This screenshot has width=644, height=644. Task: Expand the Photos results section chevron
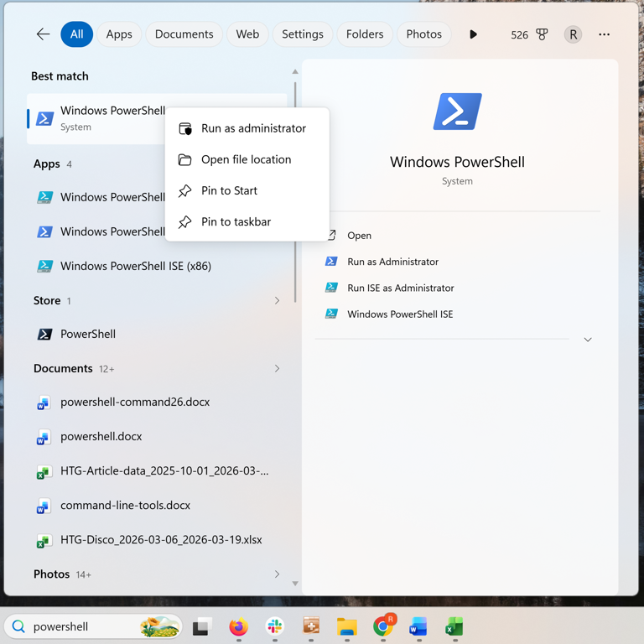tap(277, 574)
